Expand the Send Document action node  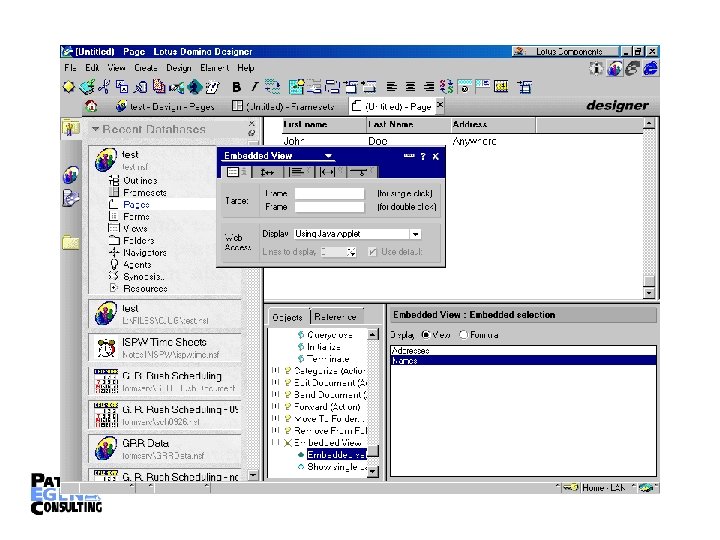coord(276,394)
